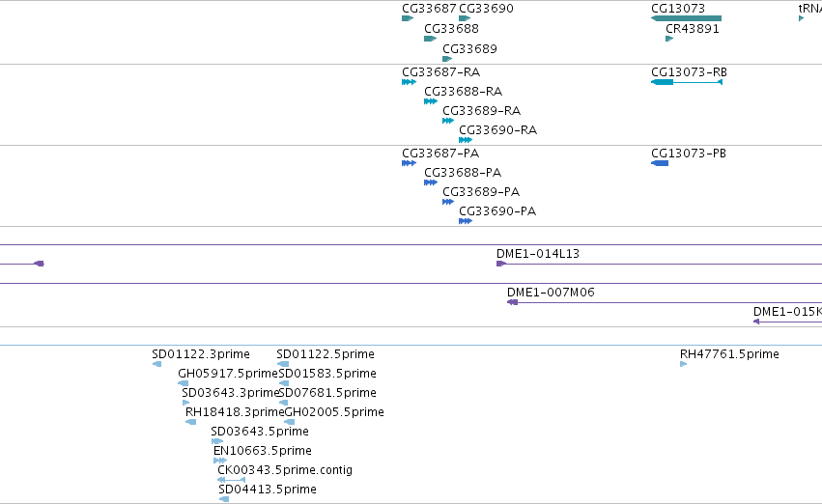Click the CG33690-PA protein glyph

[466, 222]
